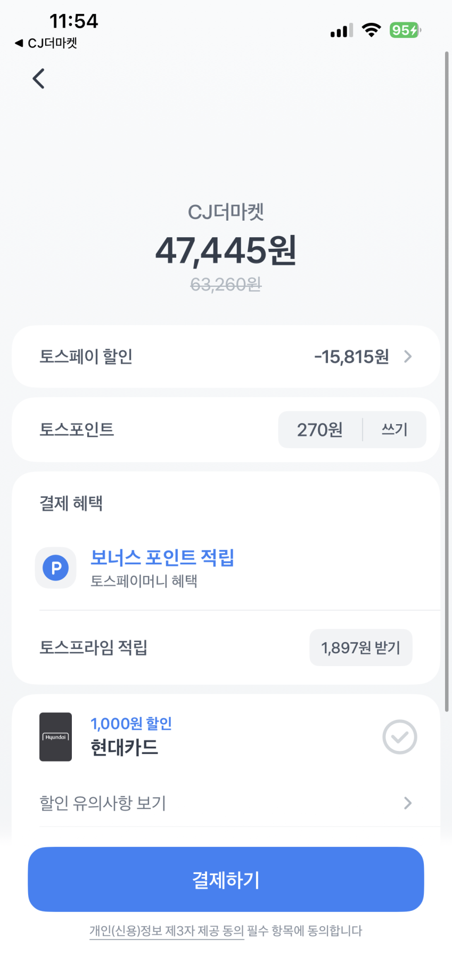452x980 pixels.
Task: Click the vertical scrollbar on right edge
Action: click(x=447, y=381)
